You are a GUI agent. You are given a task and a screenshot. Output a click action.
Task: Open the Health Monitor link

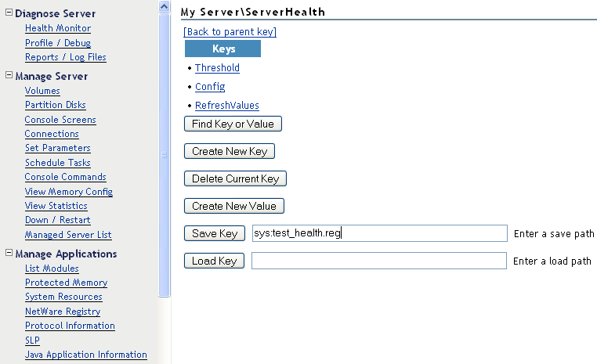pyautogui.click(x=57, y=28)
